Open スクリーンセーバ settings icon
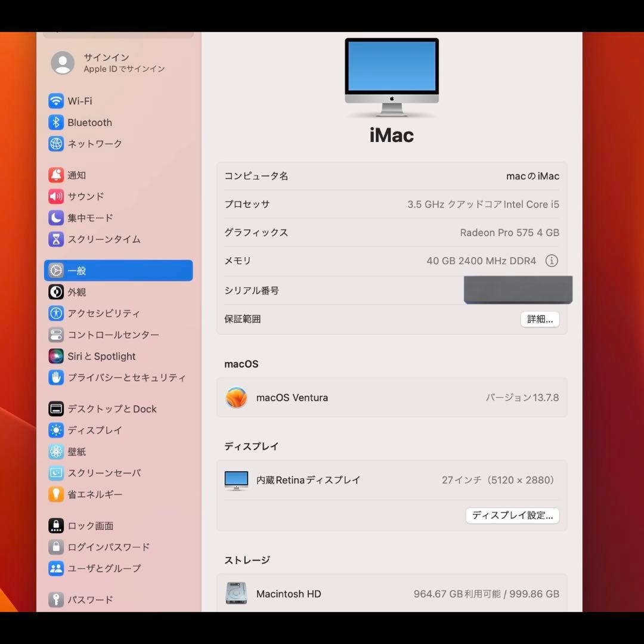Screen dimensions: 644x644 click(x=55, y=473)
